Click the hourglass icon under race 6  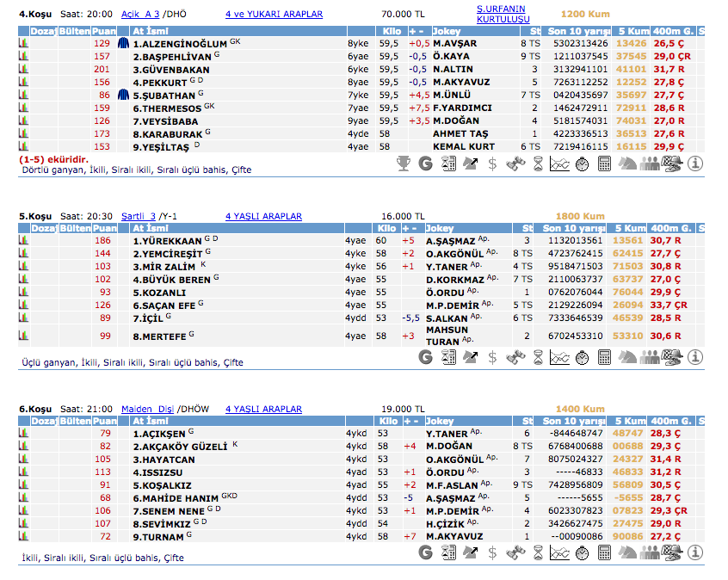click(x=537, y=550)
